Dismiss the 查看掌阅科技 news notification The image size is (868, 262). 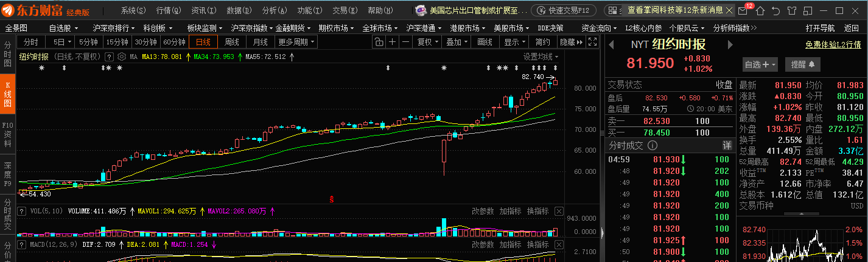730,10
